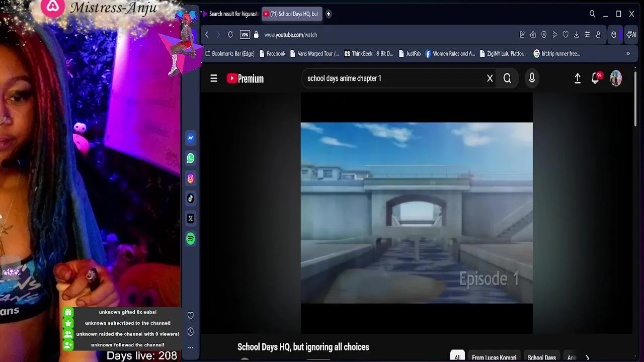644x362 pixels.
Task: Open the Vans Warped Tour bookmark
Action: [x=314, y=54]
